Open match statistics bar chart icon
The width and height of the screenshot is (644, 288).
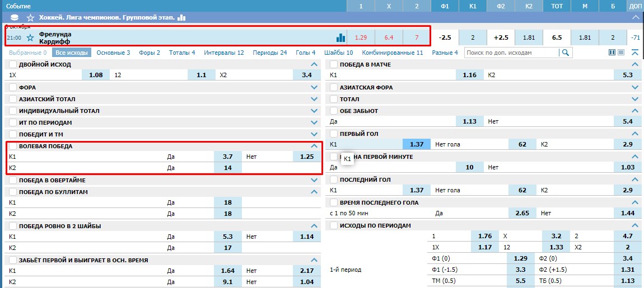340,37
